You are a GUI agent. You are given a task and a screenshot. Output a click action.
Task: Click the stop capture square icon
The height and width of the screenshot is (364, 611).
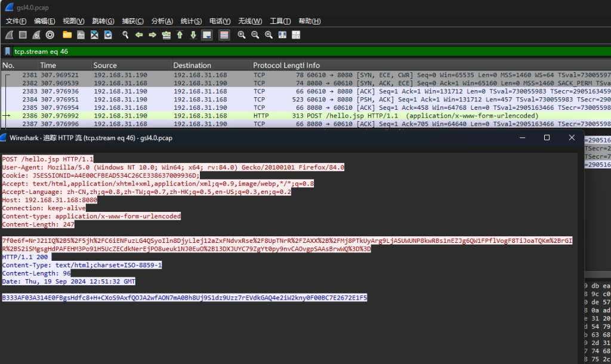pos(23,35)
